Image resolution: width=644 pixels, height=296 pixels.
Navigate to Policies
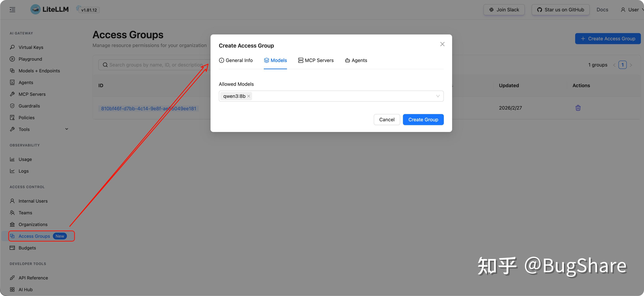27,118
